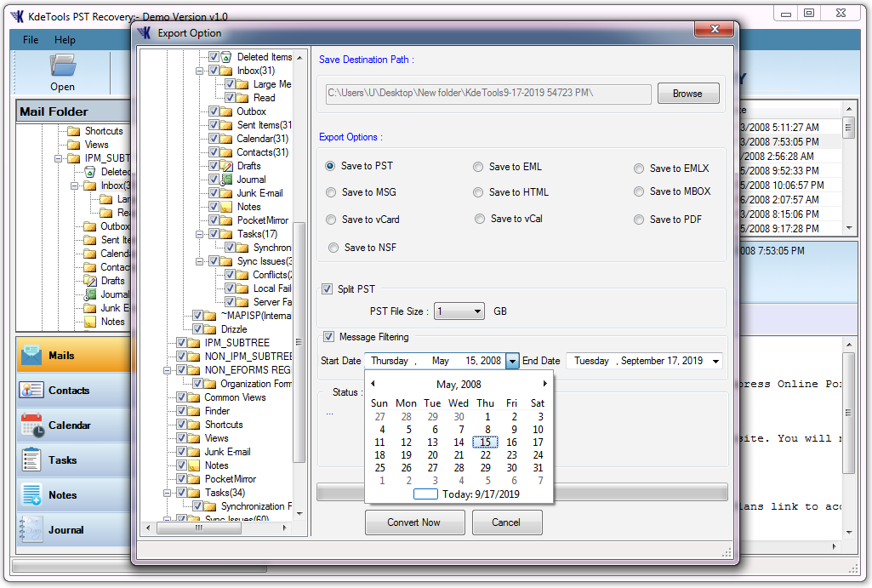Image resolution: width=872 pixels, height=588 pixels.
Task: Click the Notes icon in sidebar
Action: tap(31, 494)
